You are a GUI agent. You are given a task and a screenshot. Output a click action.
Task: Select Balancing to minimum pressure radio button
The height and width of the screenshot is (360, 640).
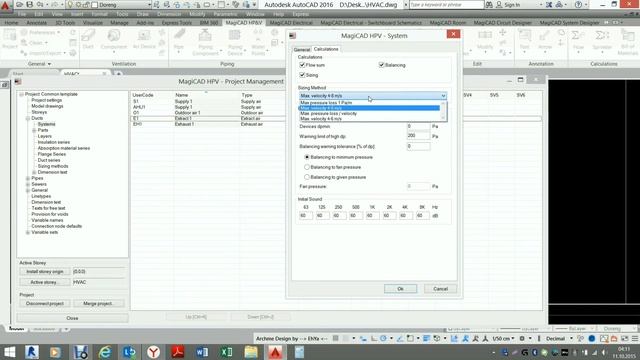307,157
